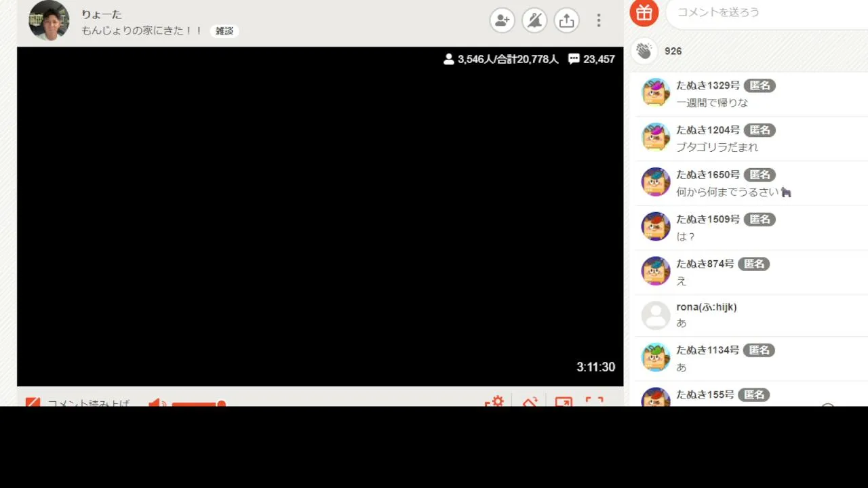This screenshot has height=488, width=868.
Task: Share the stream with upload icon
Action: point(566,20)
